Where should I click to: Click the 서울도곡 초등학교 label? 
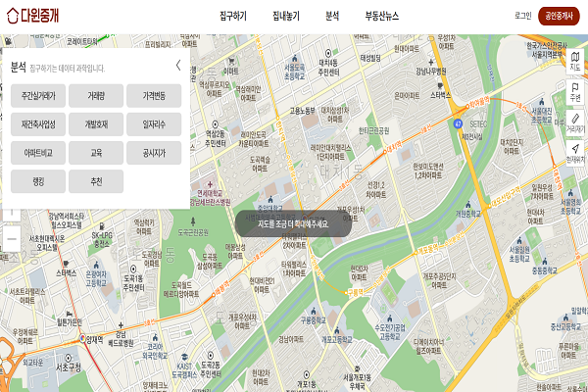click(294, 72)
